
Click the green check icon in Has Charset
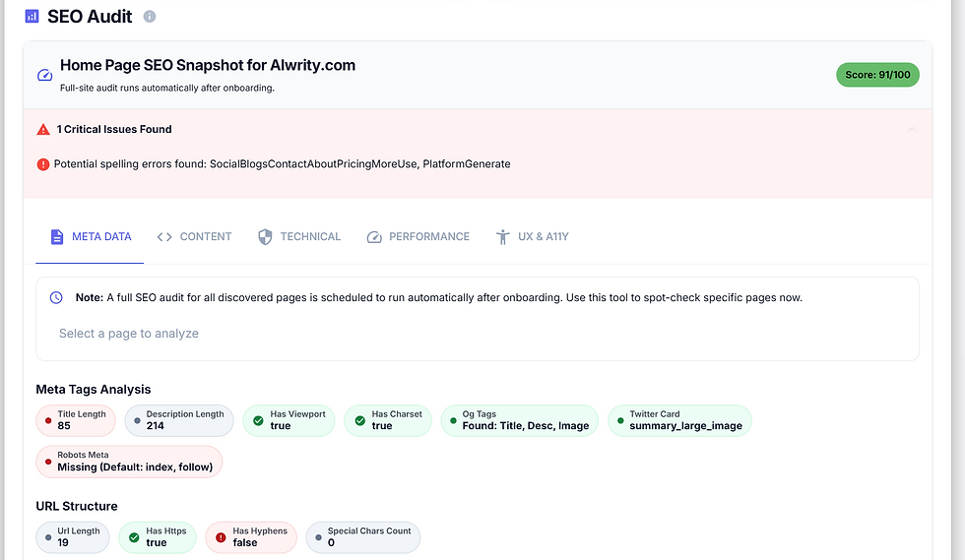(360, 421)
